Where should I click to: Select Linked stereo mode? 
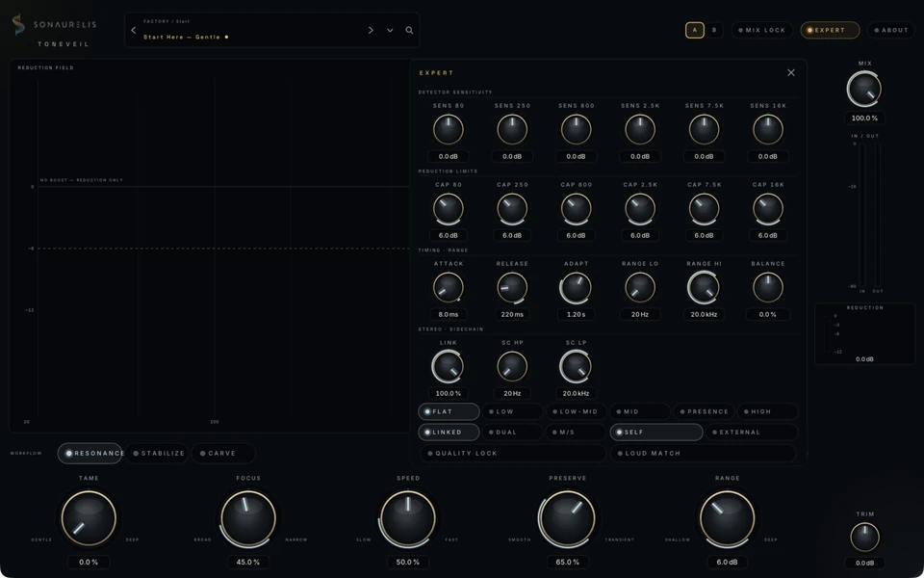(449, 433)
